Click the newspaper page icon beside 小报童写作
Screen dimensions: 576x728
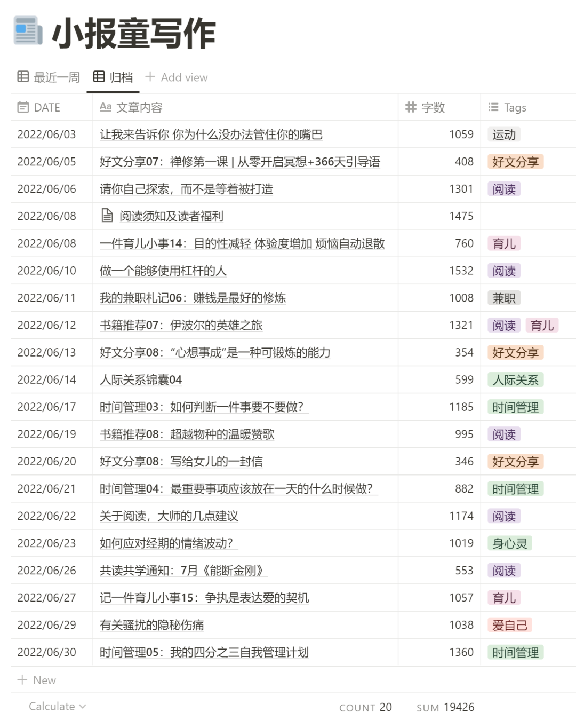[x=28, y=30]
